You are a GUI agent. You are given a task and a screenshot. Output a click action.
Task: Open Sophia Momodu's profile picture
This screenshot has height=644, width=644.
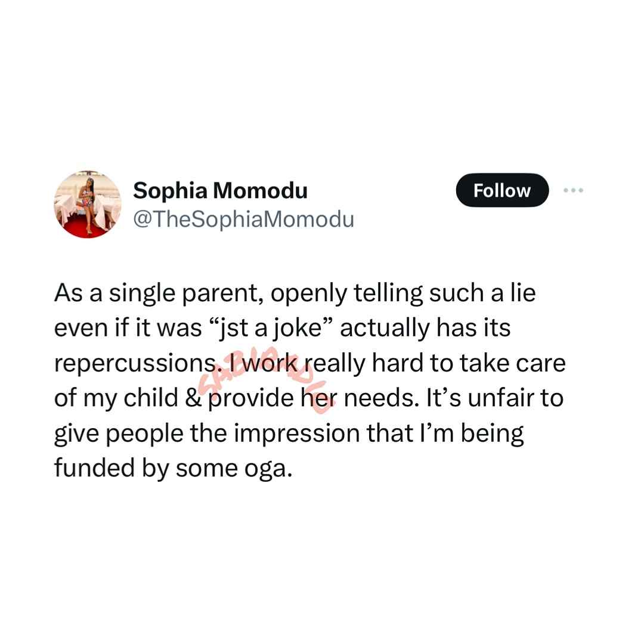point(88,204)
